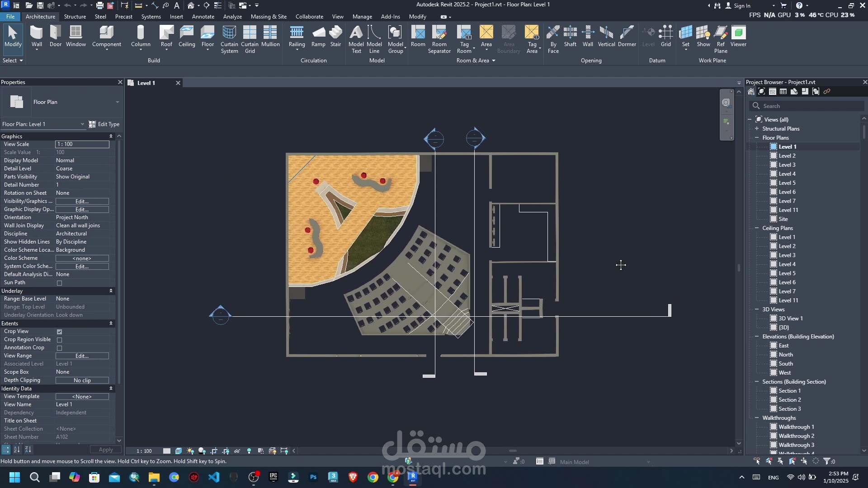
Task: Open the Floor Plan type selector dropdown
Action: (117, 102)
